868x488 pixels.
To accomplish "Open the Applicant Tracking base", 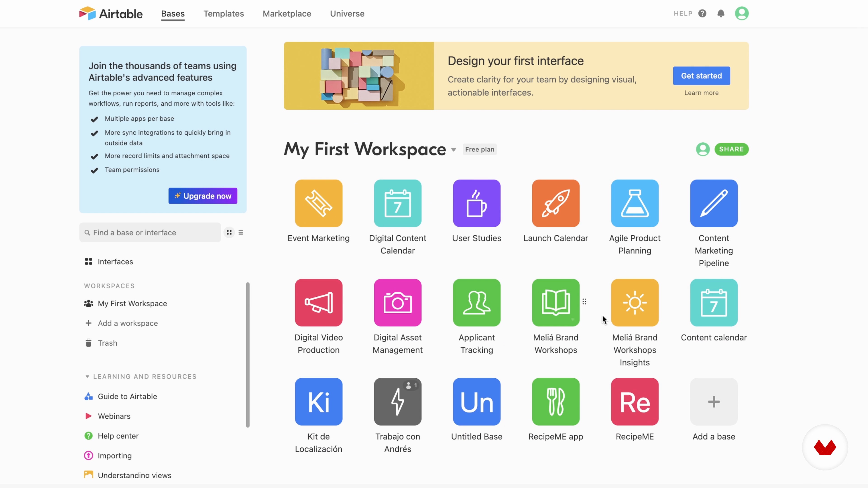I will click(476, 303).
